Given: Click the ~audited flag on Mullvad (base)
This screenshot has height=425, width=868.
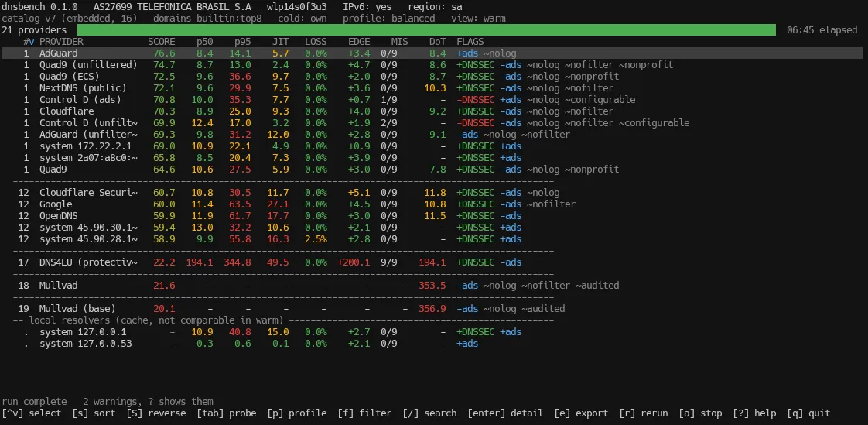Looking at the screenshot, I should point(543,309).
